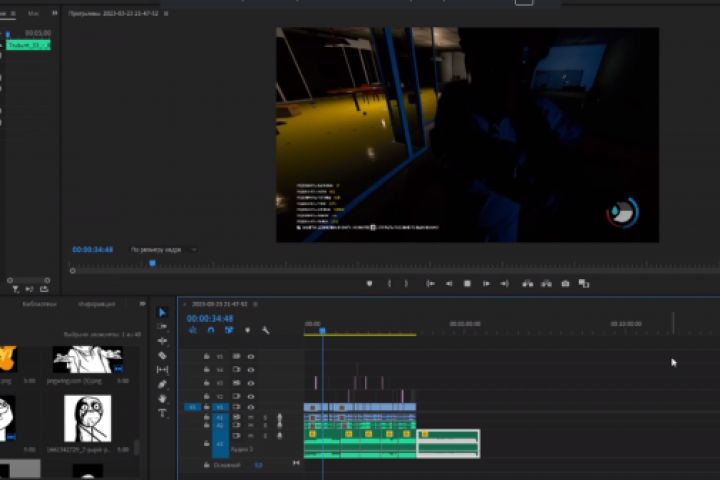The height and width of the screenshot is (480, 720).
Task: Step forward one frame
Action: [486, 284]
